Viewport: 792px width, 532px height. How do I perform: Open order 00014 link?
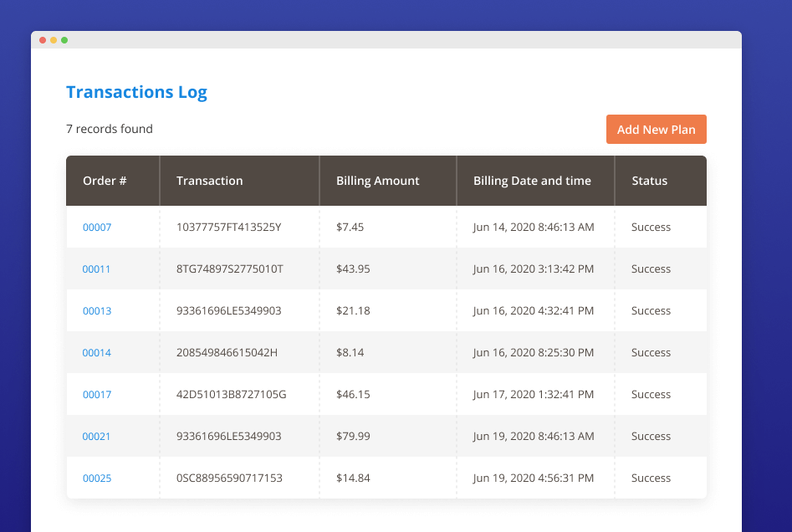coord(96,353)
